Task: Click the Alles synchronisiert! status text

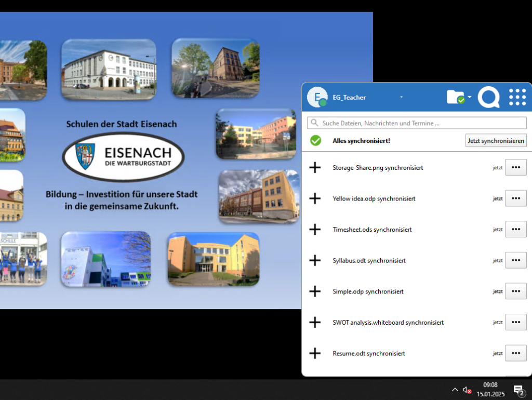Action: (x=362, y=141)
